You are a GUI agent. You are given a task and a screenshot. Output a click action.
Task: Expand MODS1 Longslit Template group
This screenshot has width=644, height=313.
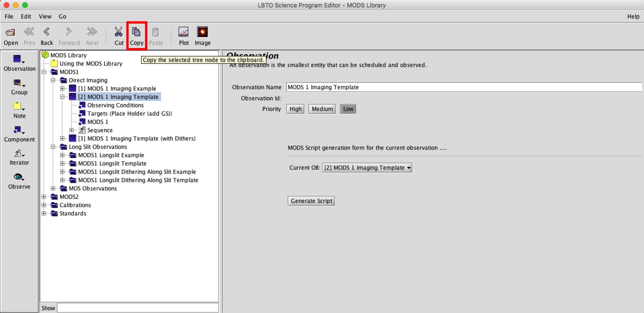click(x=62, y=163)
